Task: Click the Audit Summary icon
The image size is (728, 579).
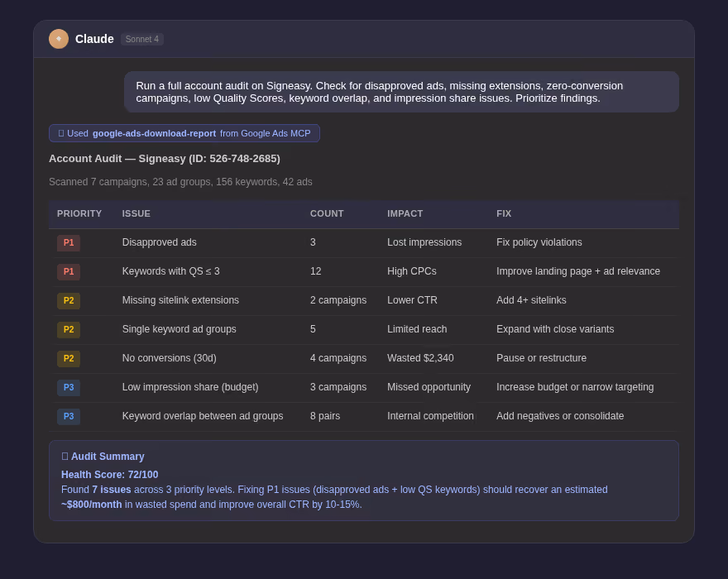Action: click(65, 457)
